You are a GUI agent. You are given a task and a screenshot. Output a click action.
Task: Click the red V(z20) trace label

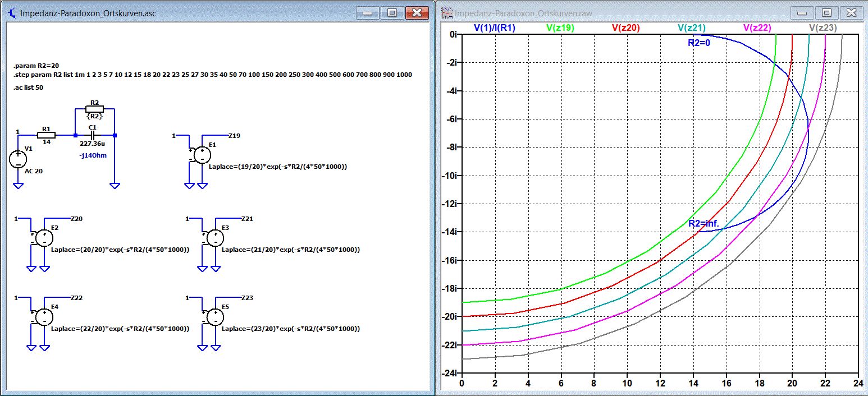[x=625, y=27]
